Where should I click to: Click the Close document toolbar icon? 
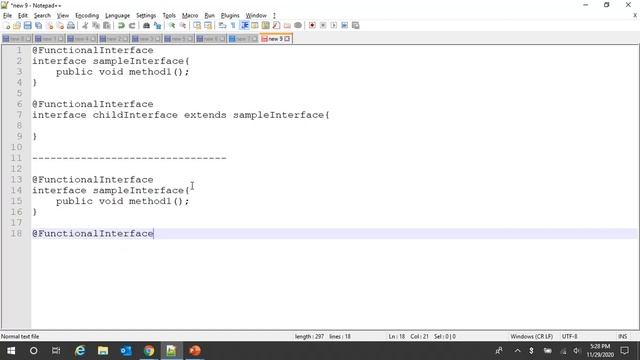[49, 25]
